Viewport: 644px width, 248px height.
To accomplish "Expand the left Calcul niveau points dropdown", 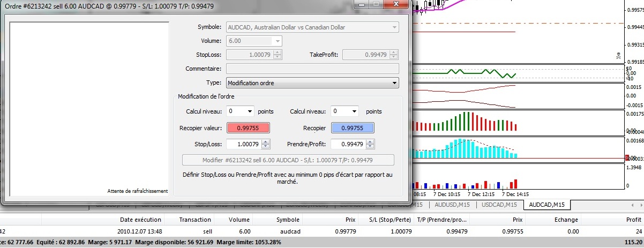I will coord(240,111).
